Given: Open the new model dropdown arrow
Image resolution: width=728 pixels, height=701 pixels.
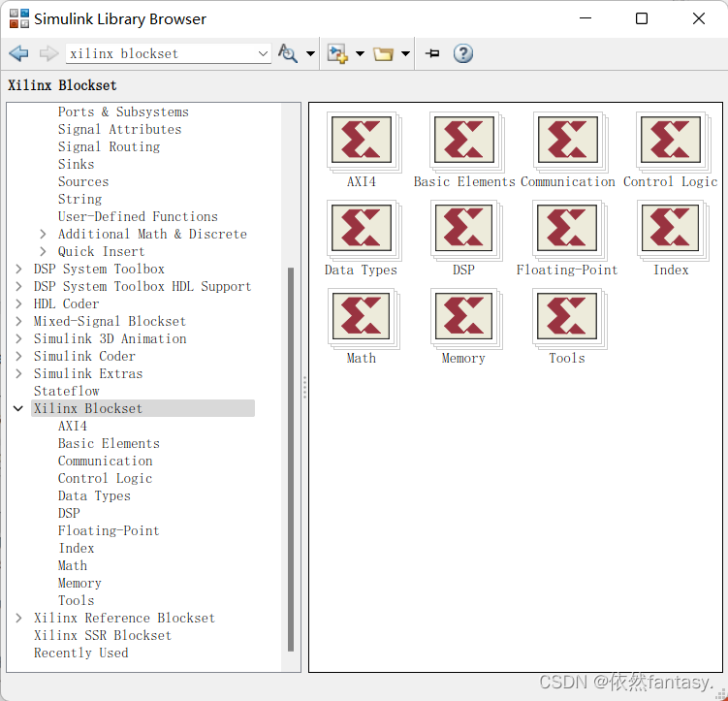Looking at the screenshot, I should point(360,54).
